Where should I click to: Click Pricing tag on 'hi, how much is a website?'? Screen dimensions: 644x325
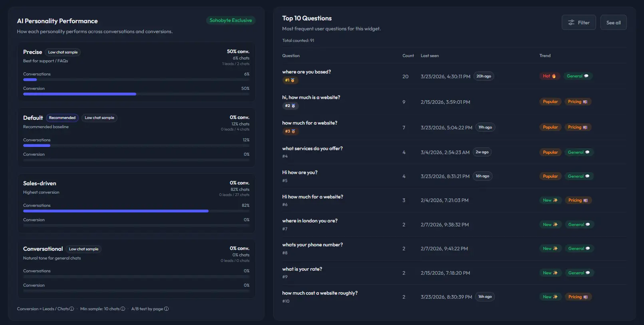(578, 102)
